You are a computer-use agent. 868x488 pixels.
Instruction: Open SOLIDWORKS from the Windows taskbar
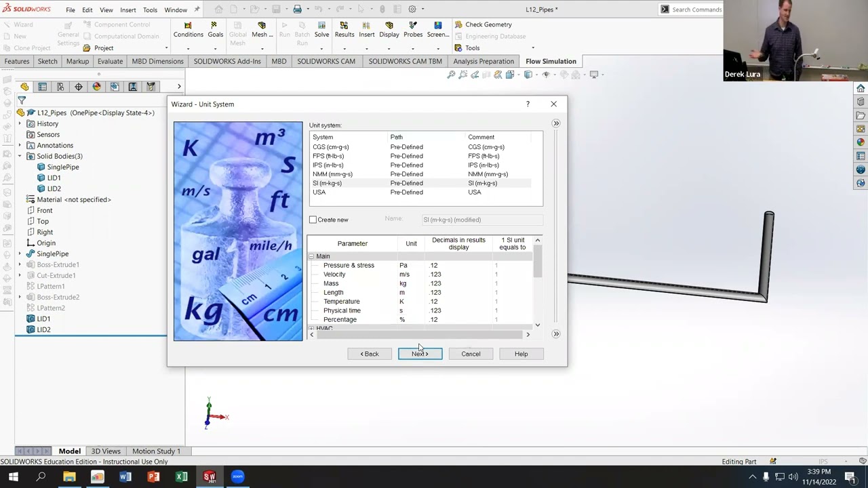[x=210, y=476]
